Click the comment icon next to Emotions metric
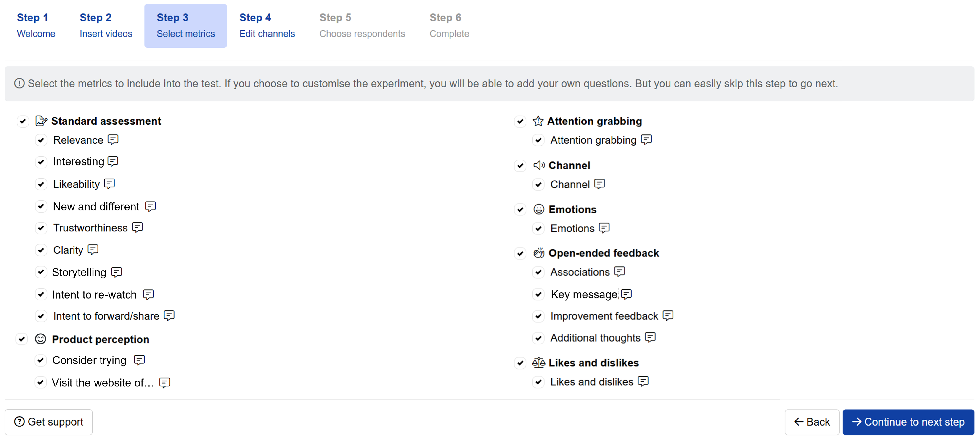 (x=604, y=228)
